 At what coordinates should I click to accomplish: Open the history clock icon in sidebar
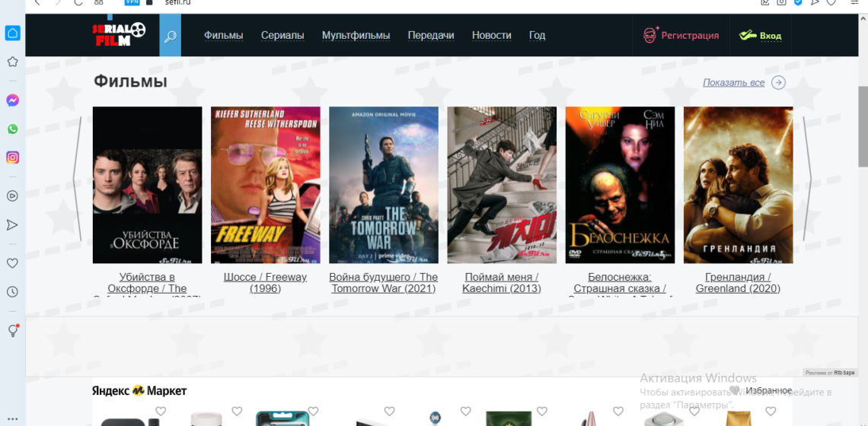point(12,291)
